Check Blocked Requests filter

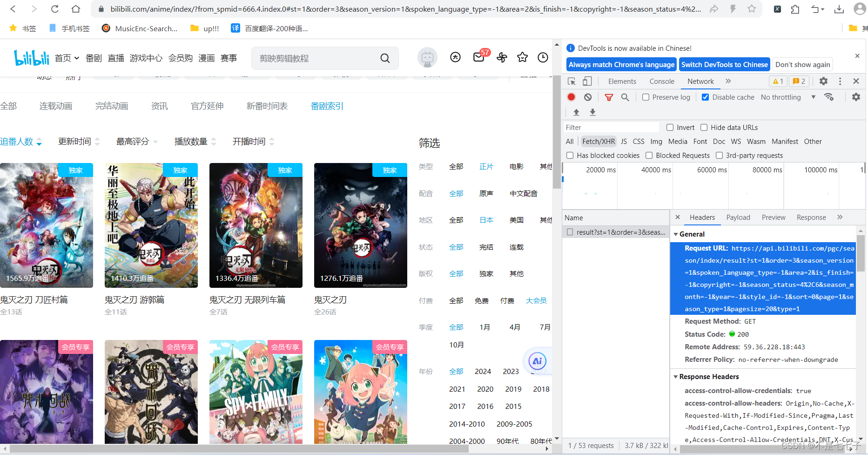tap(649, 156)
